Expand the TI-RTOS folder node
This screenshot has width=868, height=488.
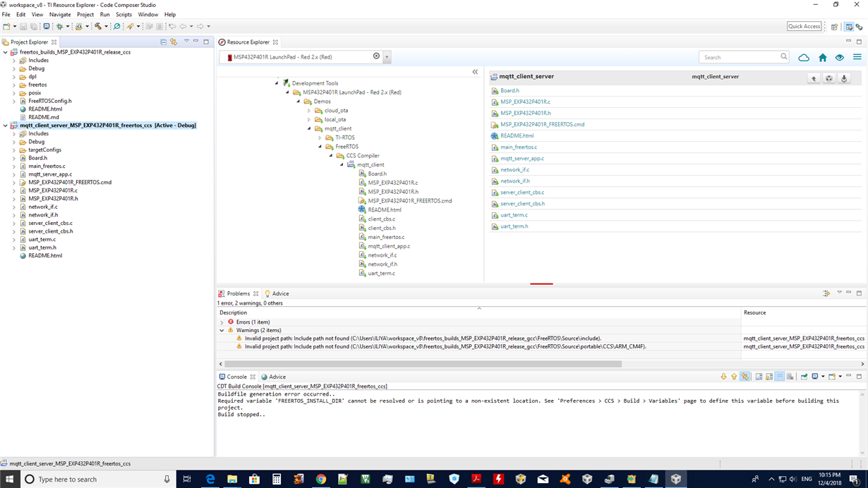320,138
